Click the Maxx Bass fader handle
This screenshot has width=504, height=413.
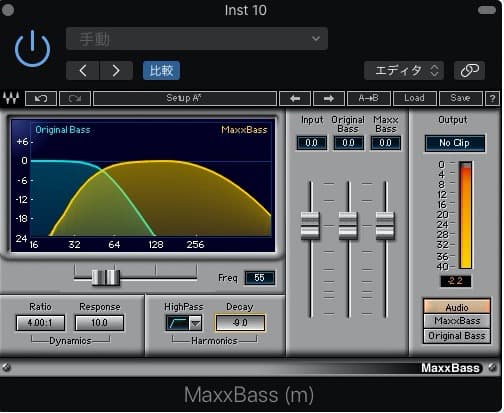(385, 225)
